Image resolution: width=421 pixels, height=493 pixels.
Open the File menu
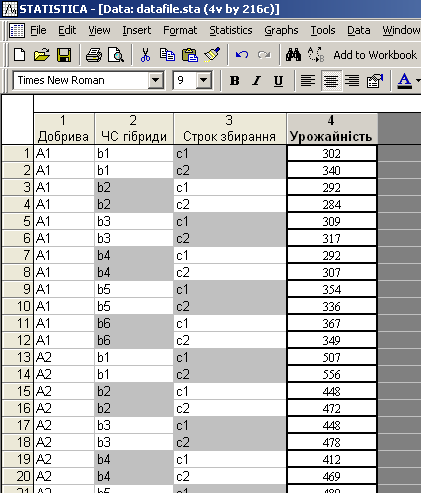[38, 30]
